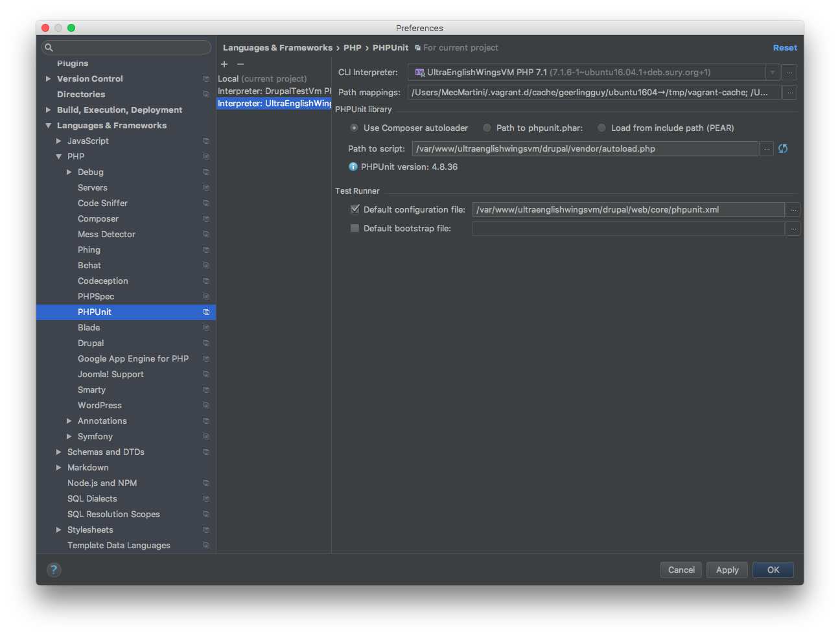The width and height of the screenshot is (840, 637).
Task: Select Path to phpunit.phar radio button
Action: [x=487, y=128]
